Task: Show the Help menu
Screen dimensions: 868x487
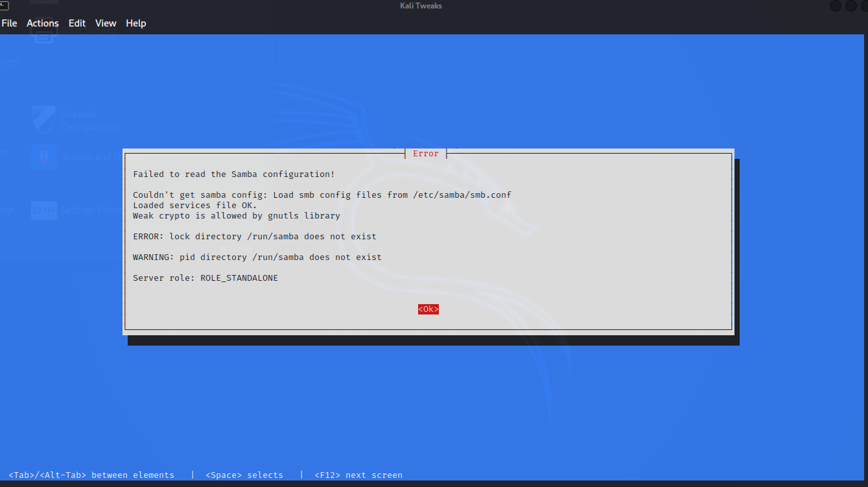Action: click(x=136, y=23)
